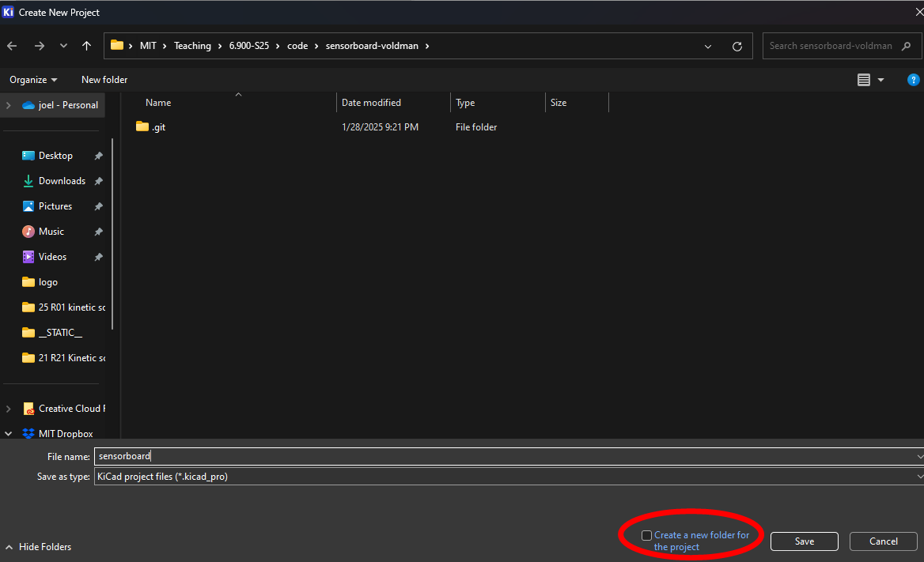Enable Create a new folder for the project
This screenshot has height=562, width=924.
coord(646,536)
